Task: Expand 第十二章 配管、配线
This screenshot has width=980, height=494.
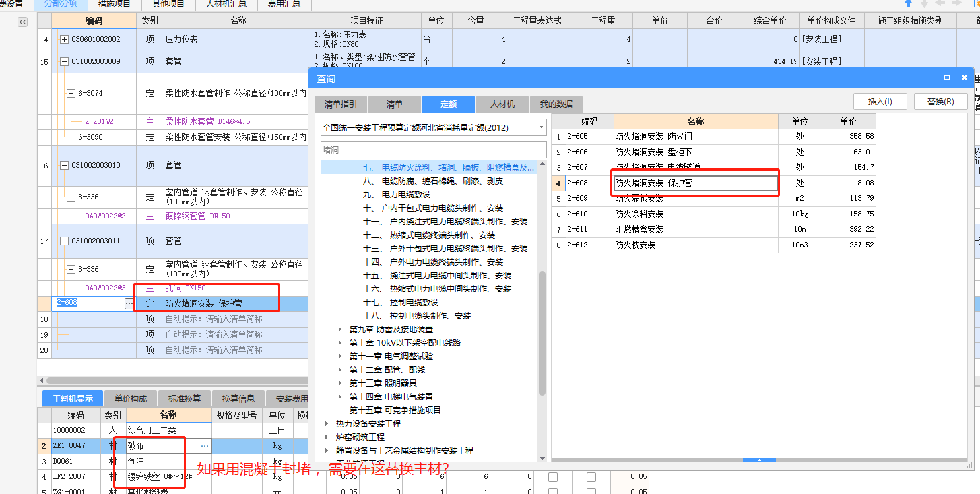Action: point(340,370)
